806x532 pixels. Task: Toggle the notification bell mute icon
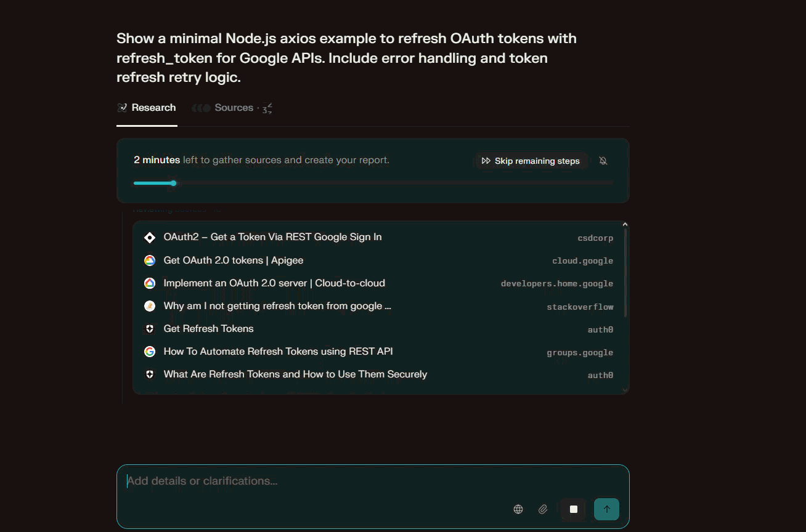point(603,161)
